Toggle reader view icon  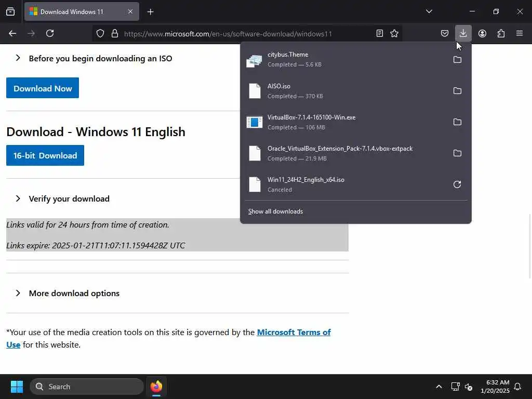click(380, 33)
